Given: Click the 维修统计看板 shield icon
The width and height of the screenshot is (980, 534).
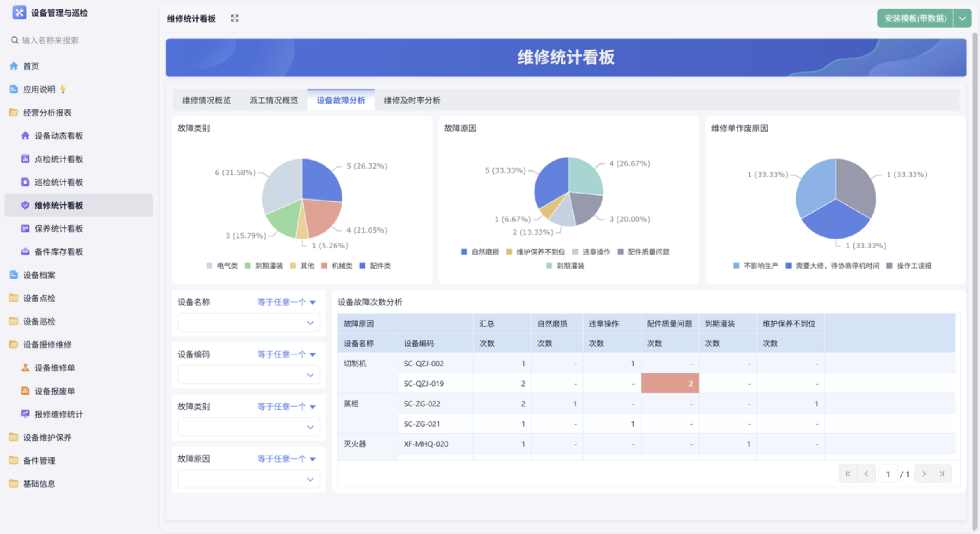Looking at the screenshot, I should tap(25, 205).
